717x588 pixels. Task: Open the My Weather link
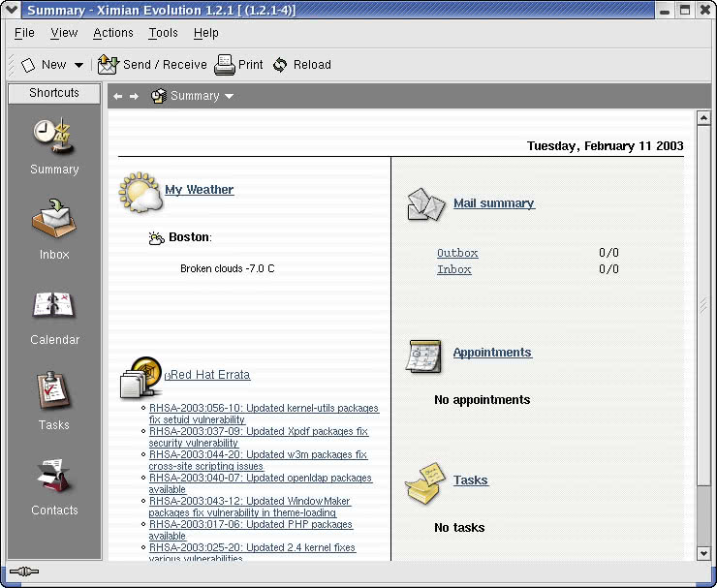point(200,190)
